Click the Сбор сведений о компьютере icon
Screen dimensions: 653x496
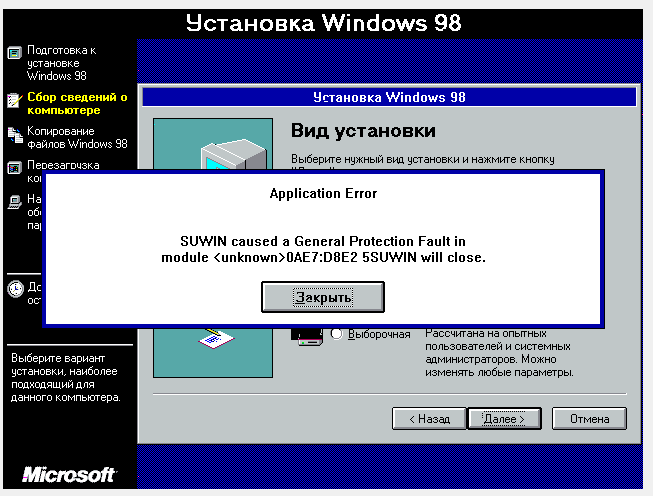[x=14, y=100]
